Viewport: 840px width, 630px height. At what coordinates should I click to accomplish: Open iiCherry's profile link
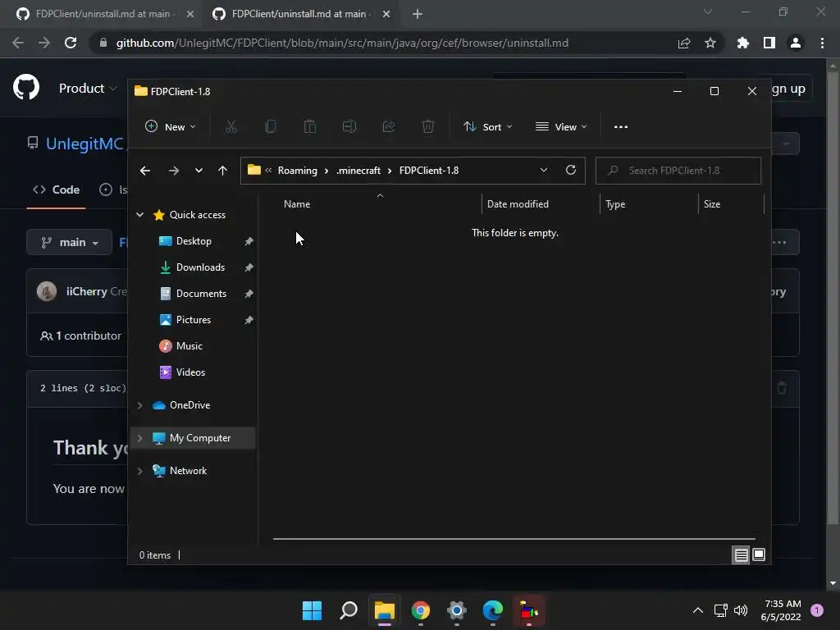coord(86,291)
